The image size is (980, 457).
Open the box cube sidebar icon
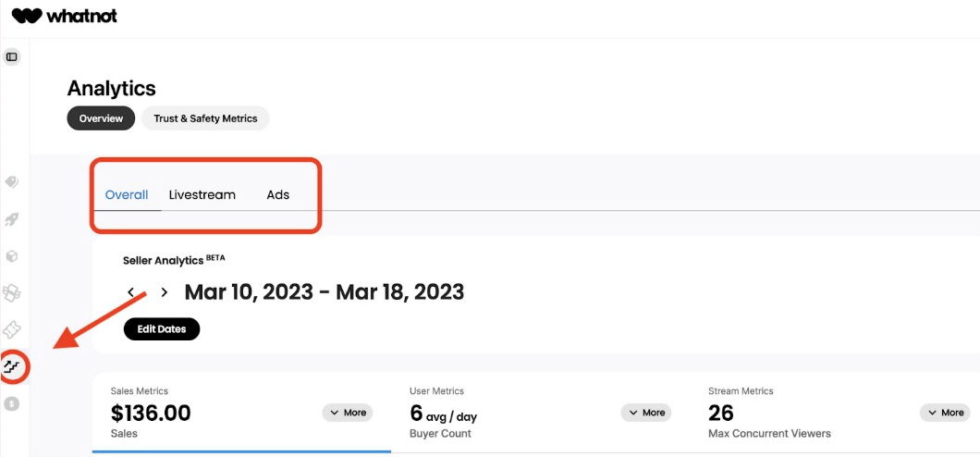click(12, 256)
